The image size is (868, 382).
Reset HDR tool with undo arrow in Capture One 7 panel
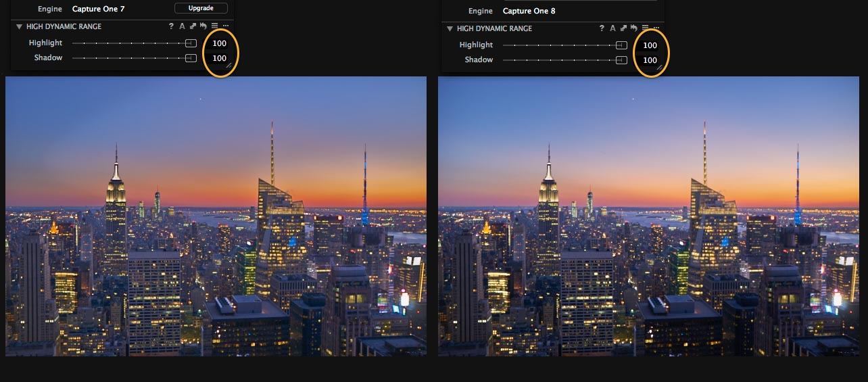(x=203, y=26)
